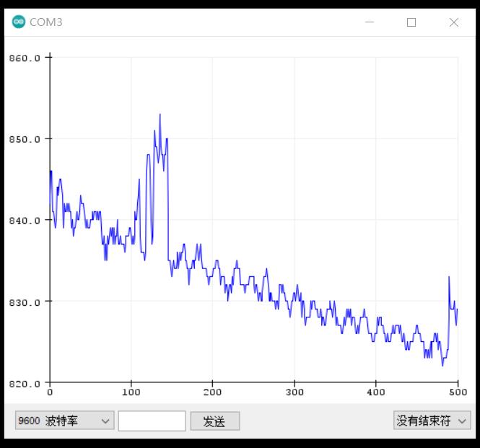
Task: Maximize the COM3 serial plotter window
Action: click(x=411, y=22)
